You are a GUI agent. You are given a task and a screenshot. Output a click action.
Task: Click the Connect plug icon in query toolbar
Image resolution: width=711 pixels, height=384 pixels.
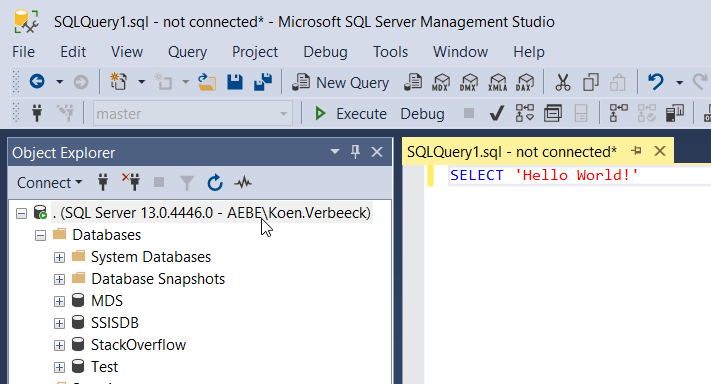pos(37,113)
